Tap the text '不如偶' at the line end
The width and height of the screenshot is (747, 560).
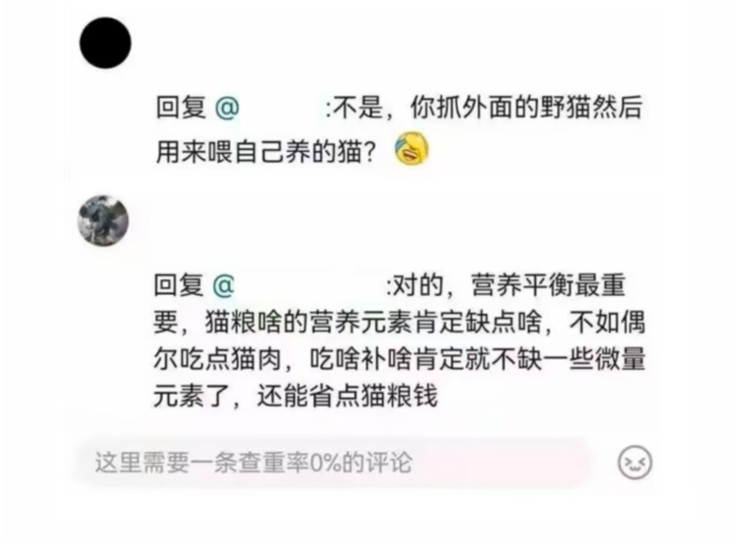607,322
